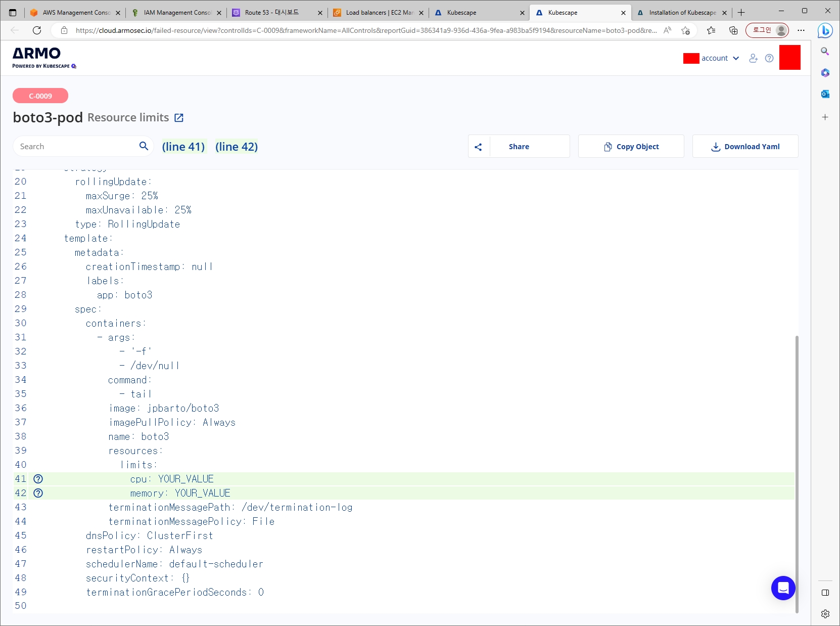
Task: Click the browser sign-in profile button
Action: pos(767,30)
